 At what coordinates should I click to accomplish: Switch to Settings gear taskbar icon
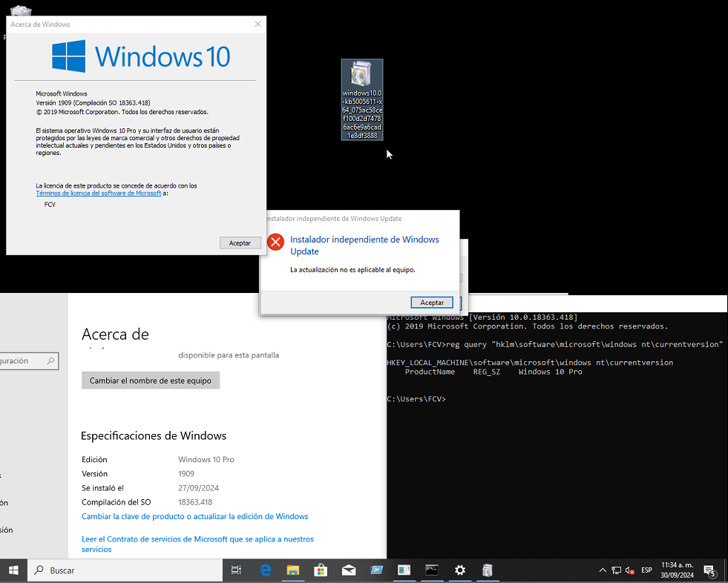[x=459, y=570]
